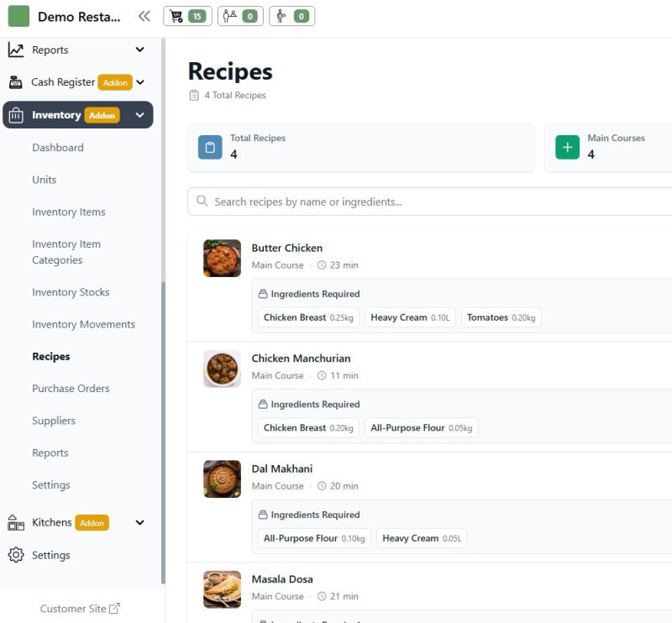Expand the Cash Register section
This screenshot has width=672, height=623.
[141, 82]
